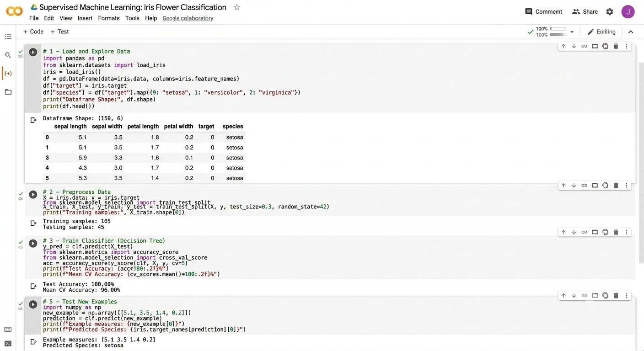Toggle output of Training samples cell
This screenshot has width=644, height=351.
click(33, 223)
